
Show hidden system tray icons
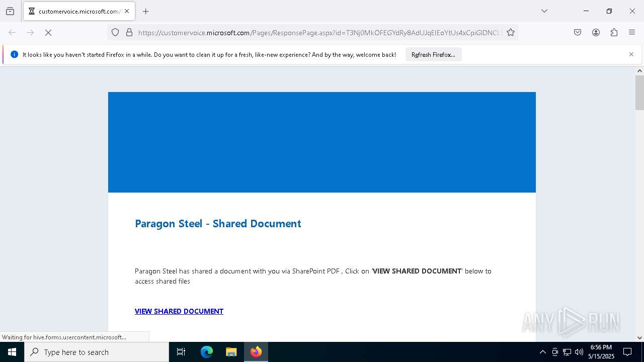pos(542,352)
